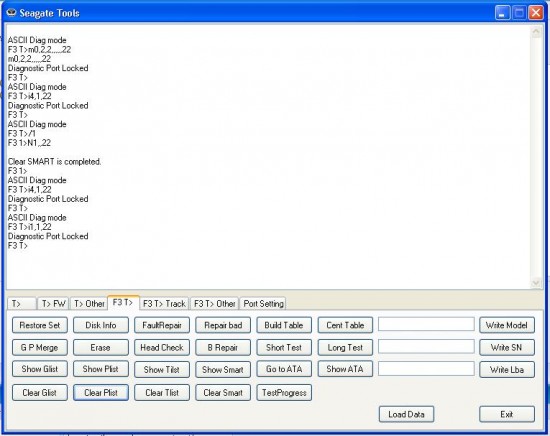The width and height of the screenshot is (550, 436).
Task: Click the Clear Smart button
Action: (x=223, y=393)
